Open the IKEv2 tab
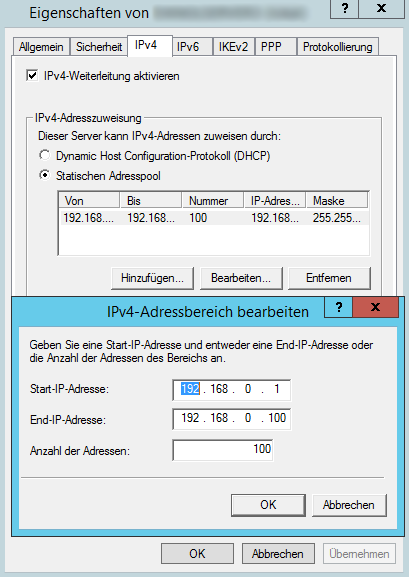 (x=233, y=47)
